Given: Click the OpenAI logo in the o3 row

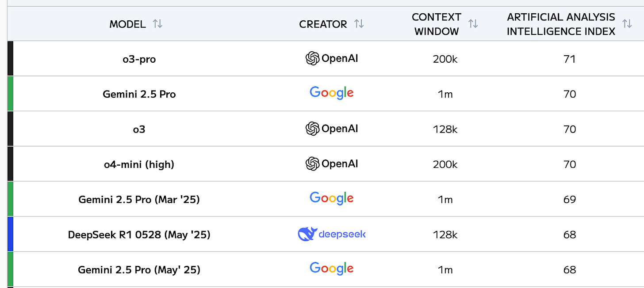Looking at the screenshot, I should point(332,129).
